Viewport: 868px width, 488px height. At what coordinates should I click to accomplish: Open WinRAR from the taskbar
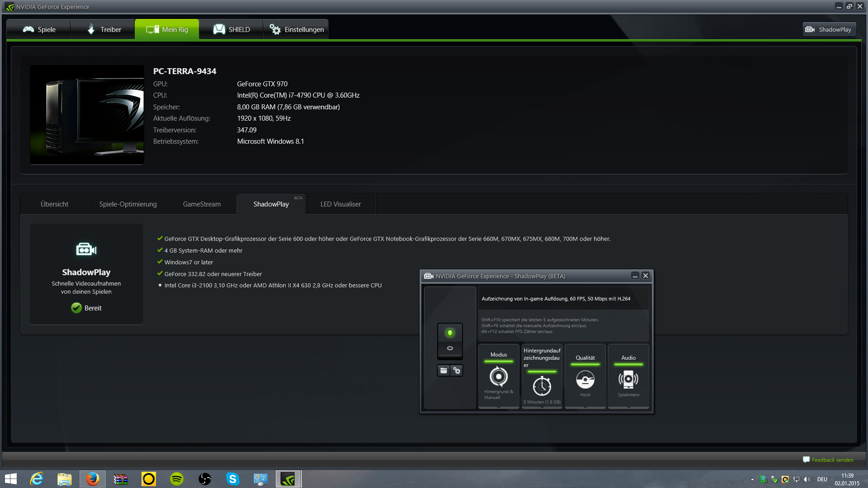(121, 479)
